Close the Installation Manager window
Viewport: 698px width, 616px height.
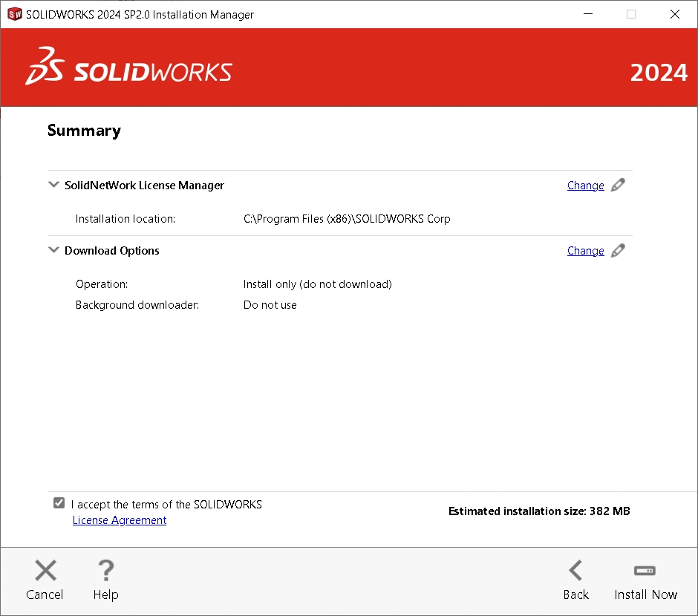[x=675, y=14]
